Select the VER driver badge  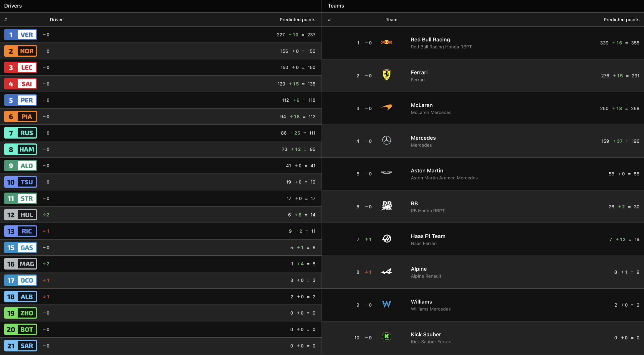coord(21,35)
